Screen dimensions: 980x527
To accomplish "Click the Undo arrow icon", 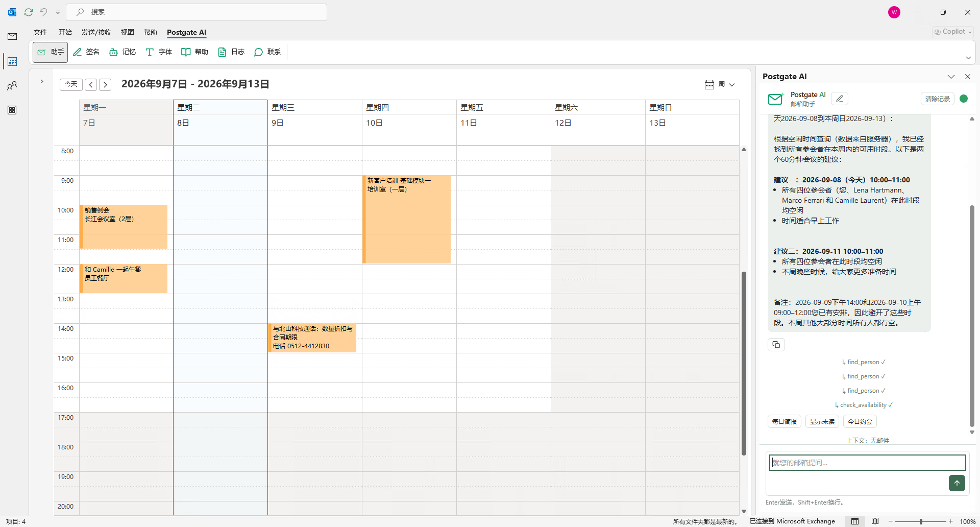I will (x=43, y=12).
